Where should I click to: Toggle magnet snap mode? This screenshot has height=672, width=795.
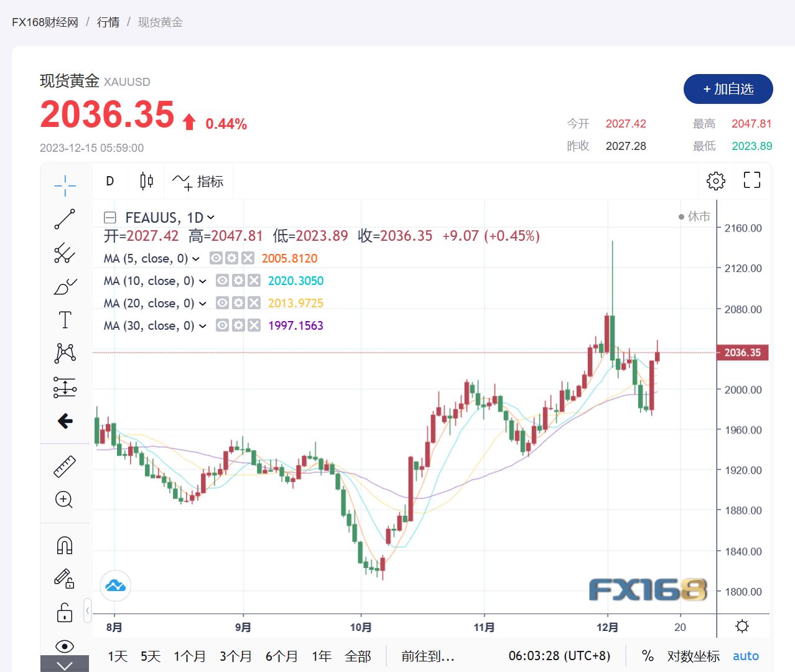click(x=65, y=546)
